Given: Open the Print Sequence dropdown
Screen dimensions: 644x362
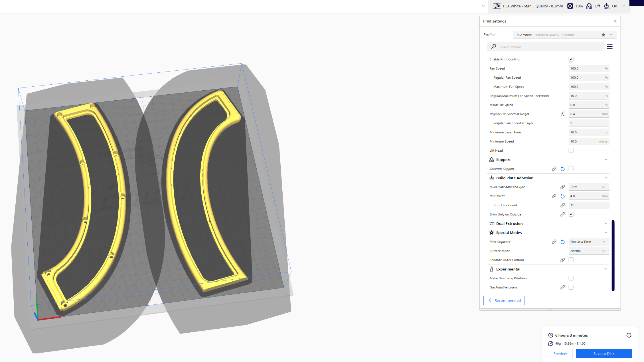Looking at the screenshot, I should click(589, 241).
